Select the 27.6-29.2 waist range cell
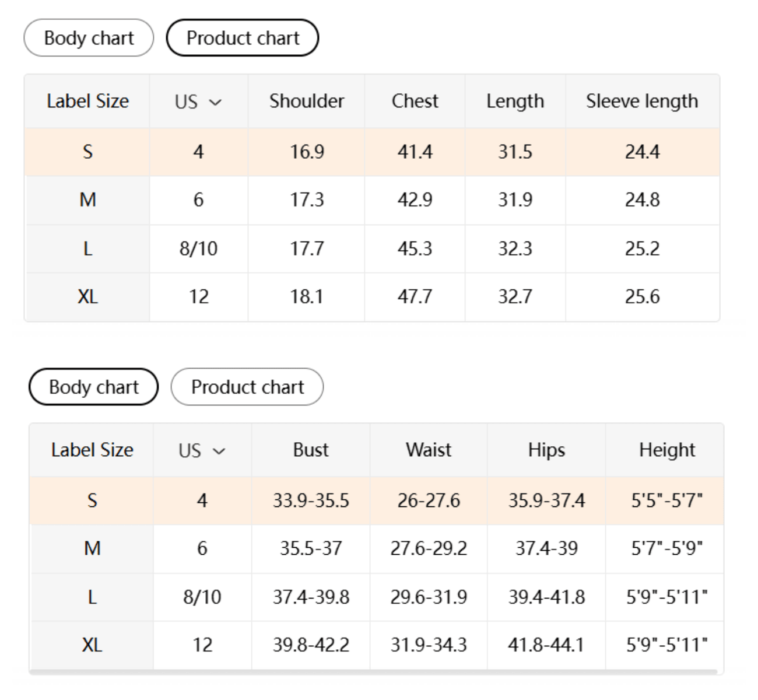 point(429,549)
